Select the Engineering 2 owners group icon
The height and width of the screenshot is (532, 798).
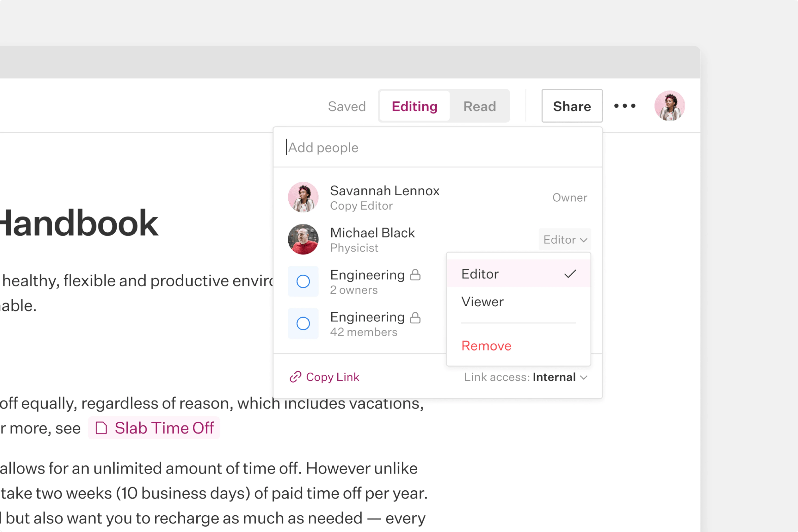tap(303, 281)
